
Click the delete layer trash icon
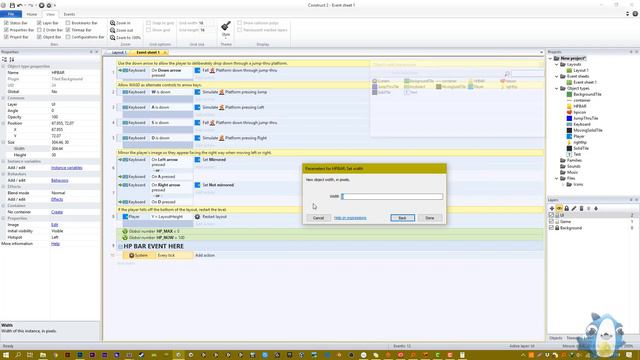(x=581, y=209)
